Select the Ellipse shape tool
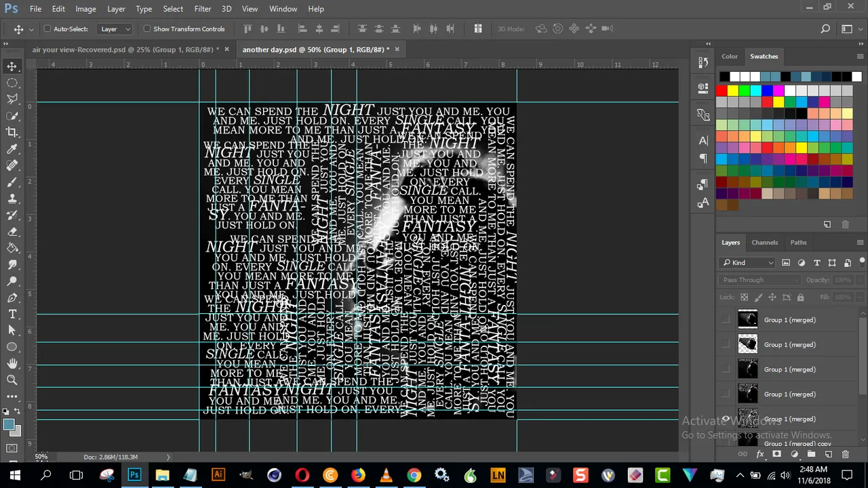 tap(12, 347)
